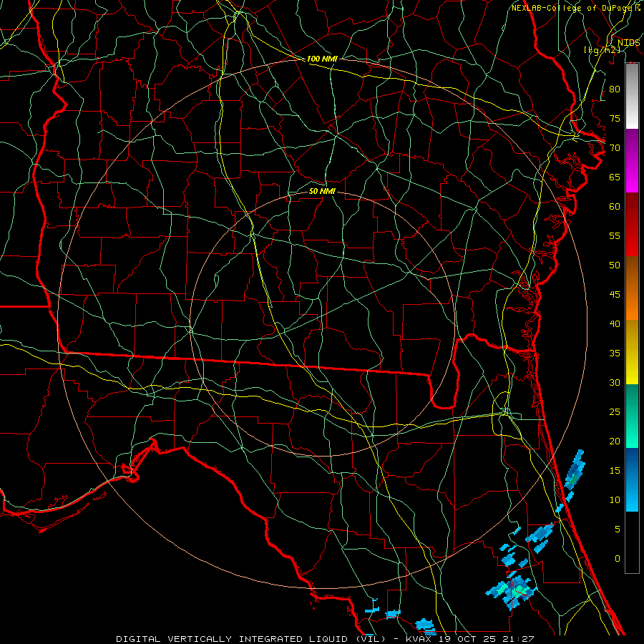Click the scale value 70
Screen dimensions: 644x644
(x=615, y=148)
